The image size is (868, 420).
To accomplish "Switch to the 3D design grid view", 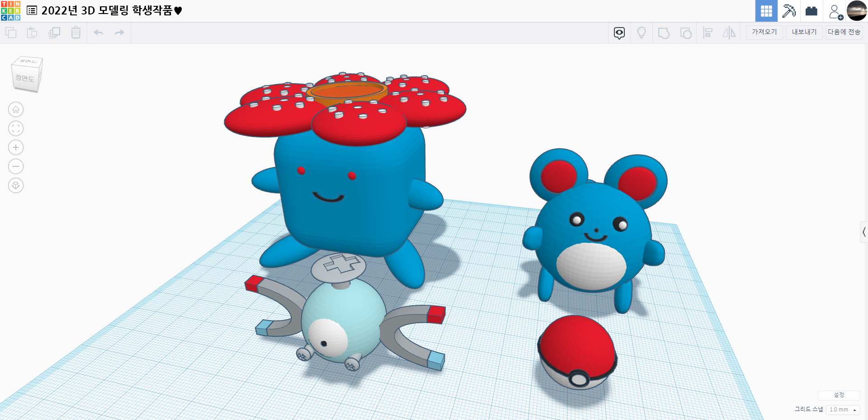I will 766,11.
